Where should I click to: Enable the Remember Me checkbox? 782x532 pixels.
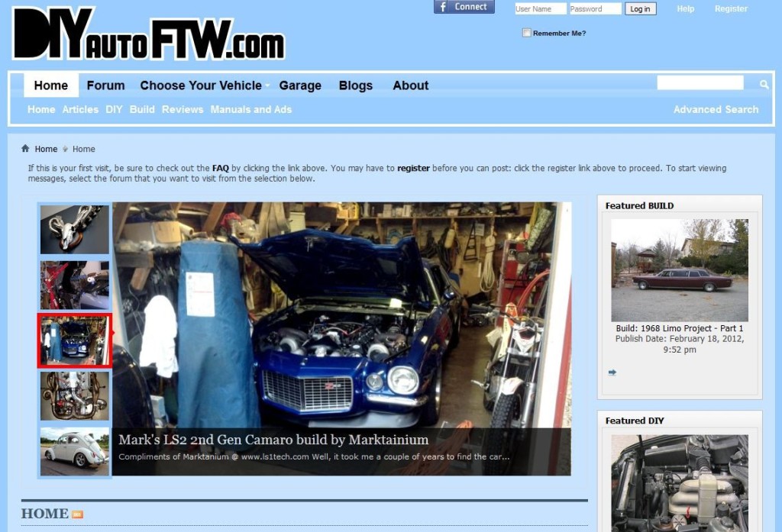[x=525, y=33]
